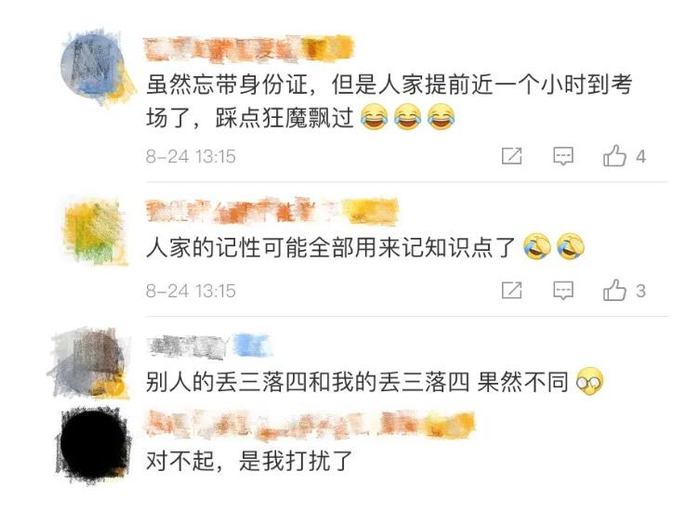The image size is (700, 511).
Task: Click the first comment's 8-24 13:15 timestamp
Action: point(191,157)
